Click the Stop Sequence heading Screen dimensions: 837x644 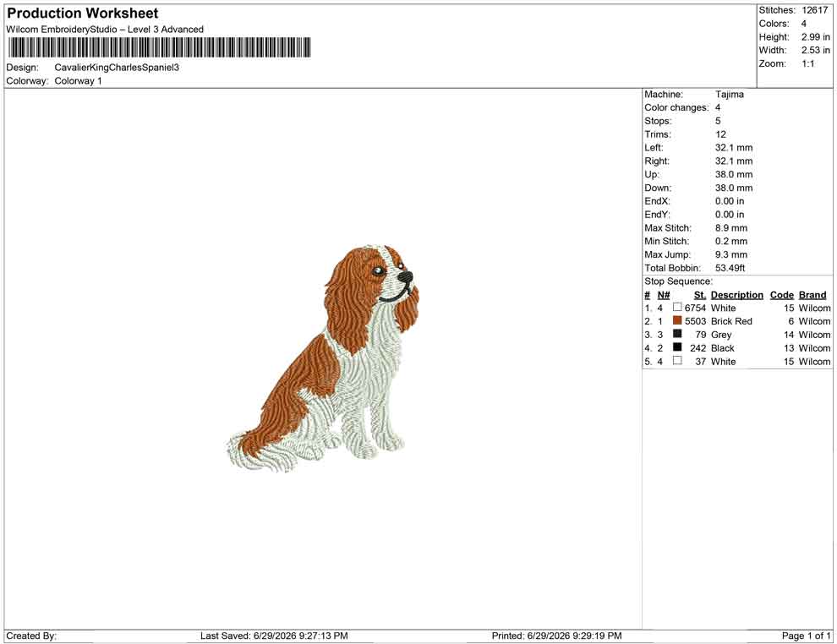(x=678, y=281)
